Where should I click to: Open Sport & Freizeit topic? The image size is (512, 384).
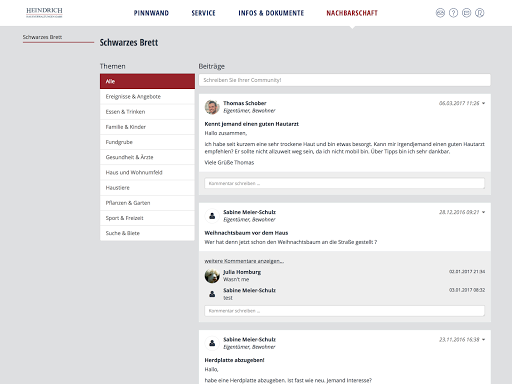coord(147,218)
